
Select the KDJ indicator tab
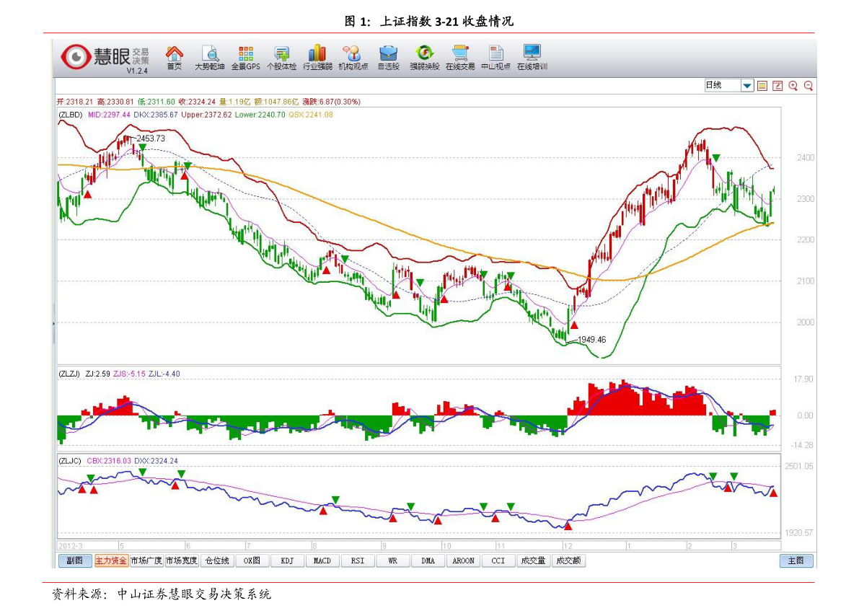click(x=287, y=560)
